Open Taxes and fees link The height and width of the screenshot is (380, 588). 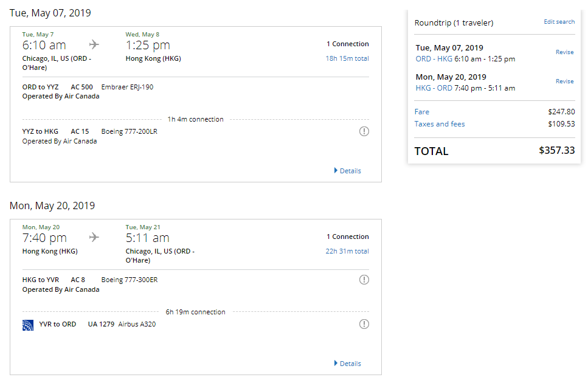coord(440,124)
